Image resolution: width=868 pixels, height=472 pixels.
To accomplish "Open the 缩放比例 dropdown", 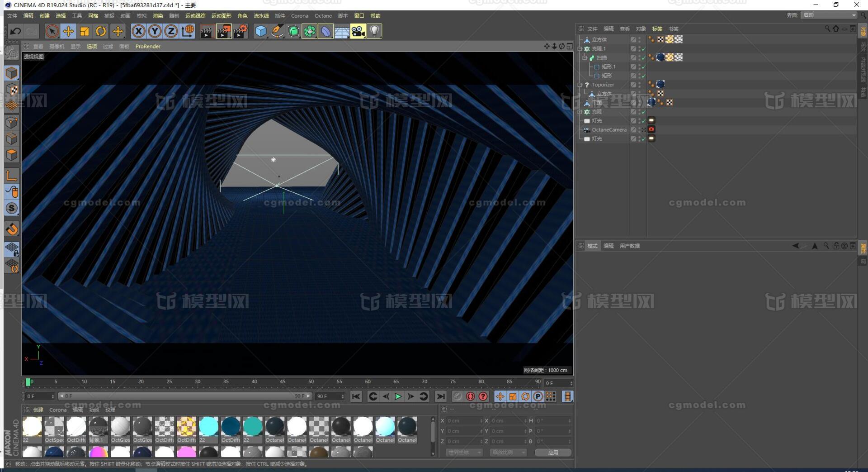I will (x=508, y=453).
